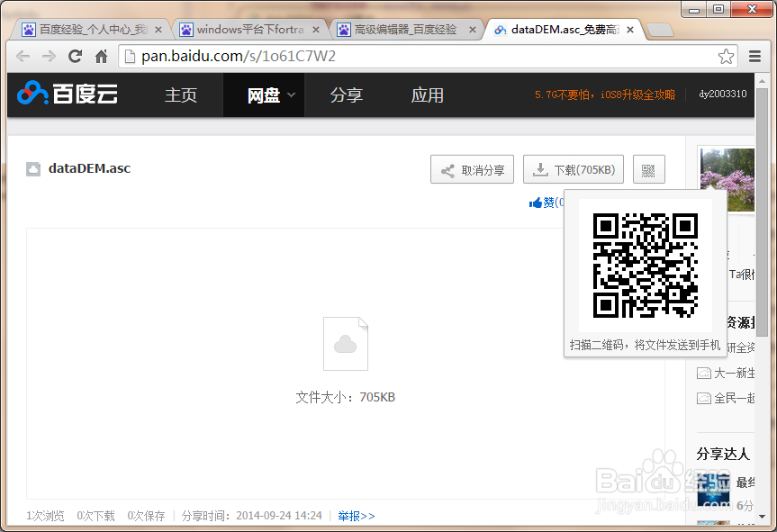Go to the browser home icon
Image resolution: width=777 pixels, height=532 pixels.
[101, 57]
